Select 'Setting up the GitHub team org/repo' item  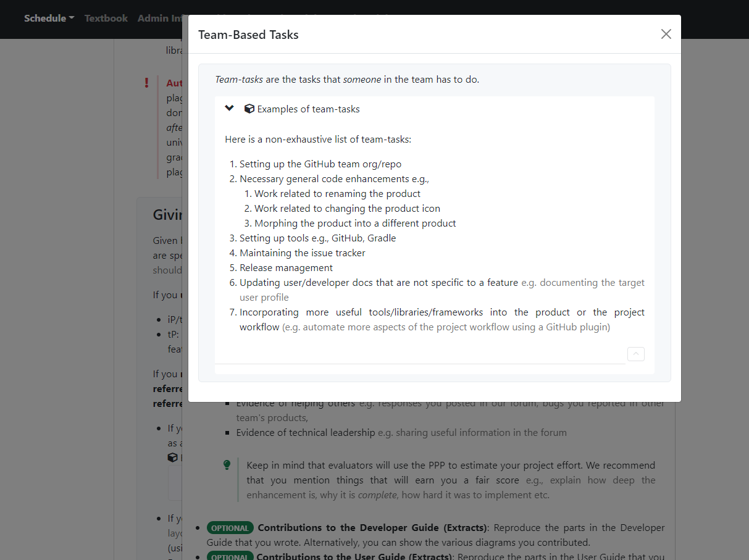point(320,164)
